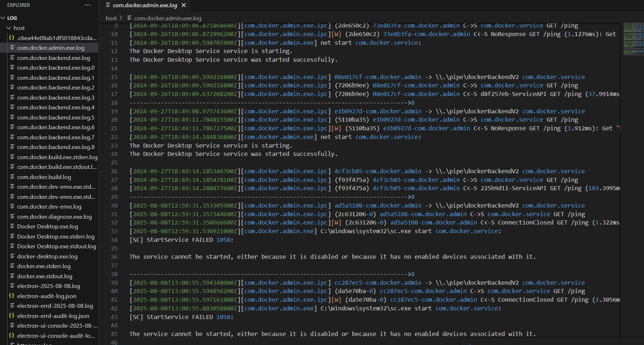Collapse the host folder in the Explorer
Viewport: 644px width, 345px height.
9,27
